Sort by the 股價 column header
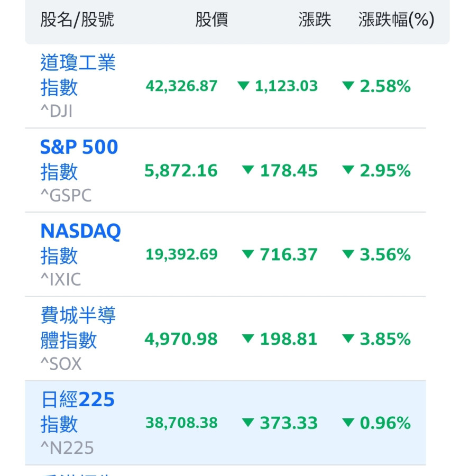The height and width of the screenshot is (476, 451). [211, 20]
